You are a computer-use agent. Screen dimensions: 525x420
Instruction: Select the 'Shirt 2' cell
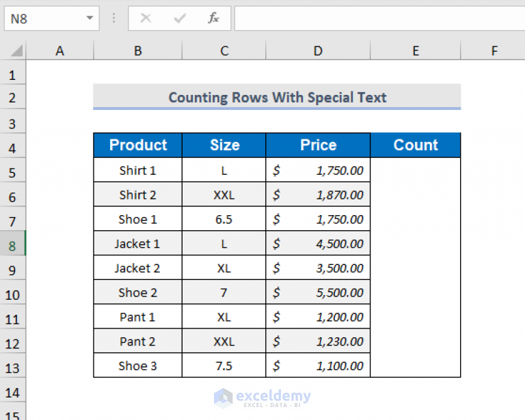coord(137,194)
